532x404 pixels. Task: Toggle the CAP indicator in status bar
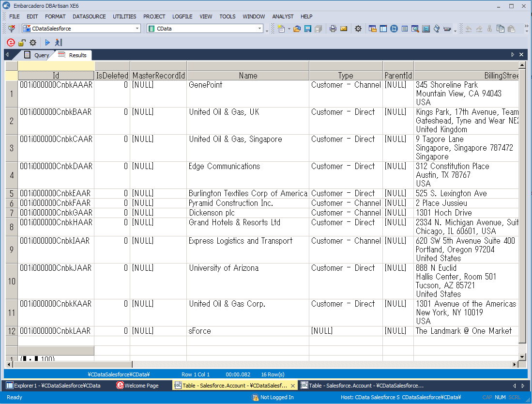(487, 397)
